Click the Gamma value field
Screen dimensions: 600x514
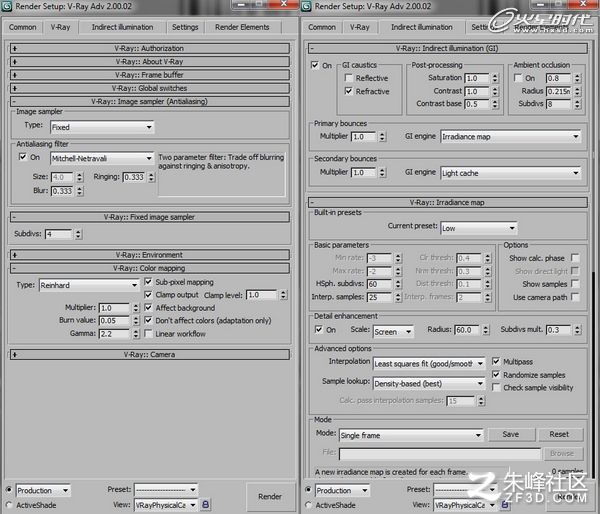click(114, 334)
